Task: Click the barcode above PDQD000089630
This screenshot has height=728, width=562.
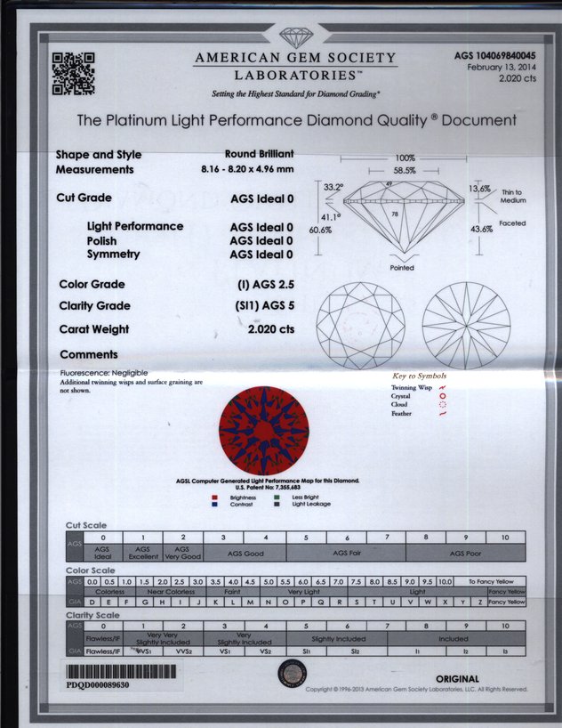Action: pyautogui.click(x=124, y=670)
